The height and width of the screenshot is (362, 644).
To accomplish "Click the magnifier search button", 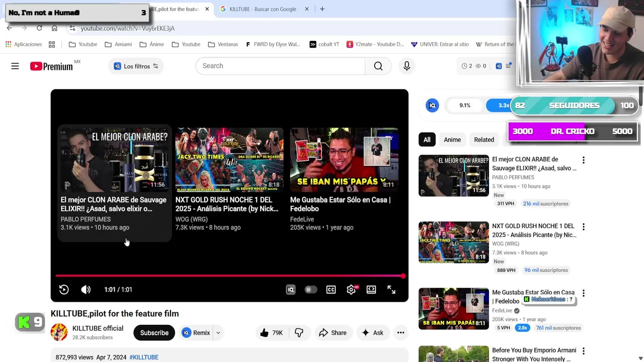I will click(x=378, y=66).
